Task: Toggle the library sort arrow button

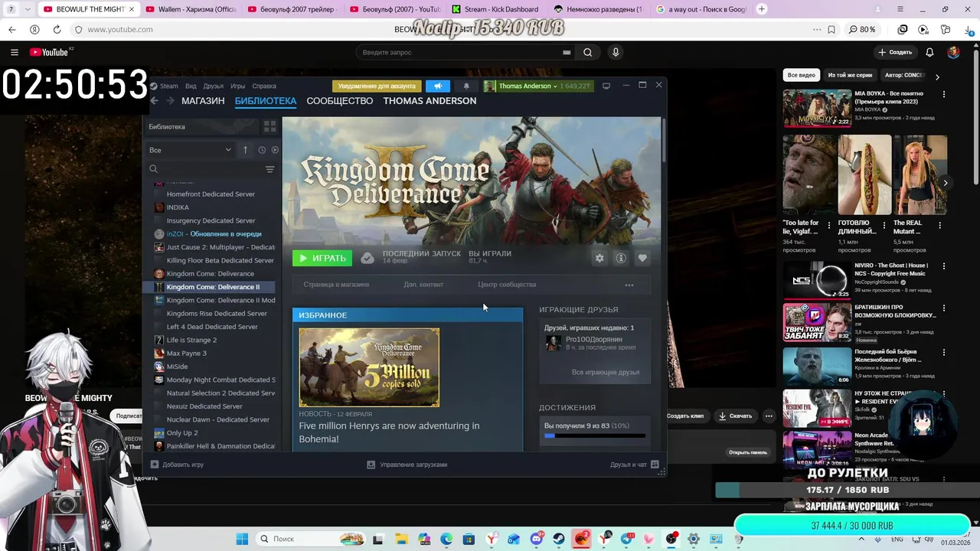Action: coord(245,150)
